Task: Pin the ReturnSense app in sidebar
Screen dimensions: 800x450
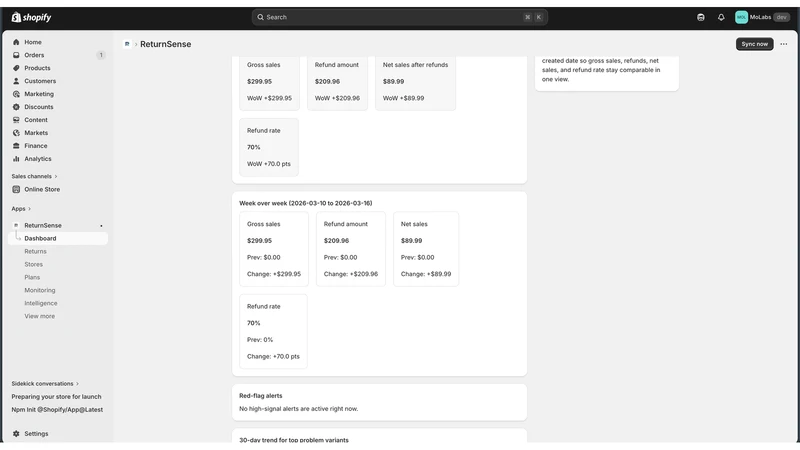Action: (101, 226)
